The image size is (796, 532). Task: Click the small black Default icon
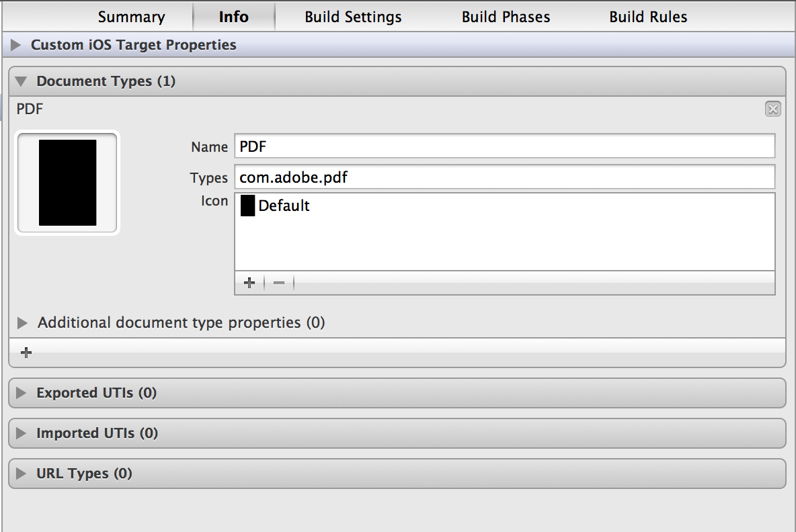coord(247,206)
